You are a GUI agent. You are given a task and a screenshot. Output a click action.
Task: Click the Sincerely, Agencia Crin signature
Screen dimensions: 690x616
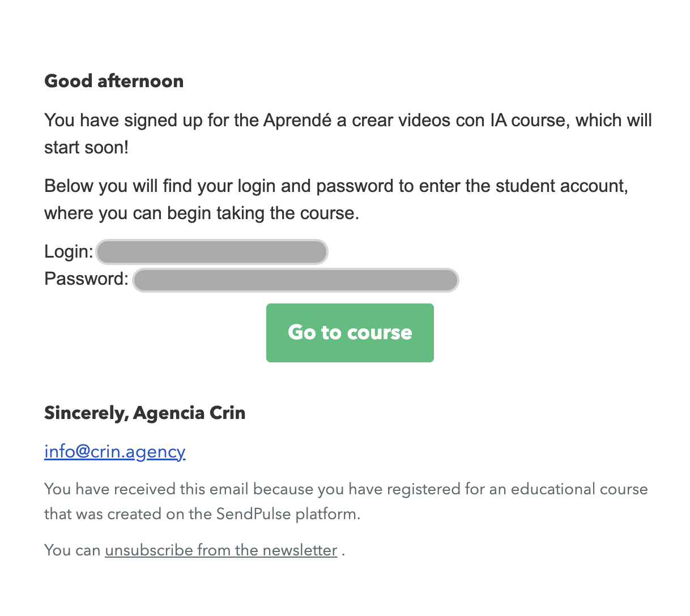(145, 413)
